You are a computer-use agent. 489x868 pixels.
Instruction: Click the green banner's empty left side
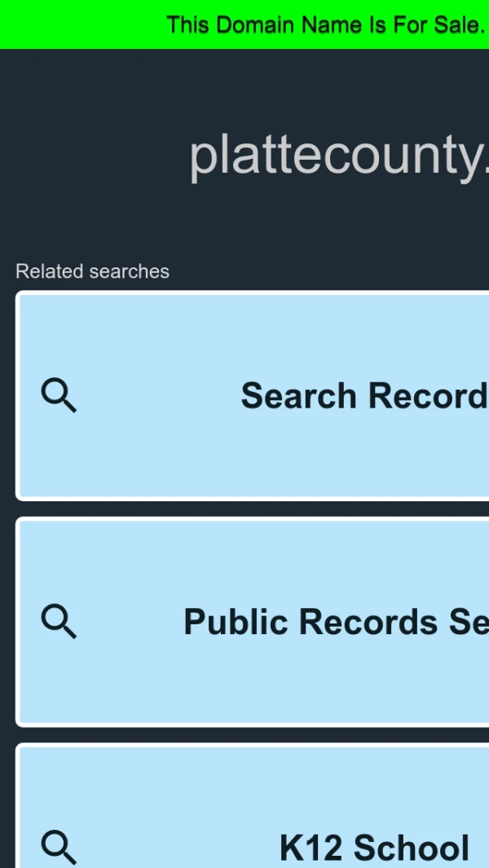point(83,24)
